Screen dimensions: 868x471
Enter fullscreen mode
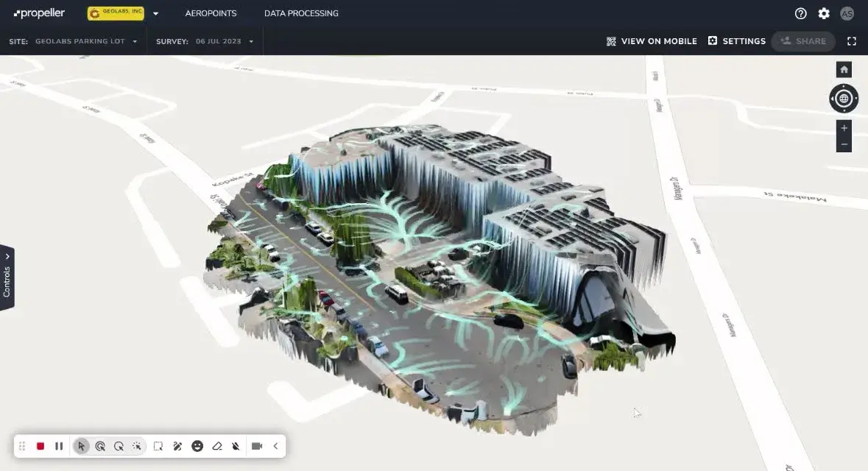coord(852,41)
